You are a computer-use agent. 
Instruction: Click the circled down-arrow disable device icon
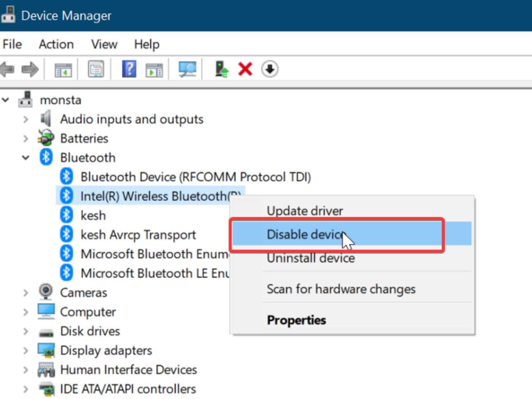[x=270, y=69]
